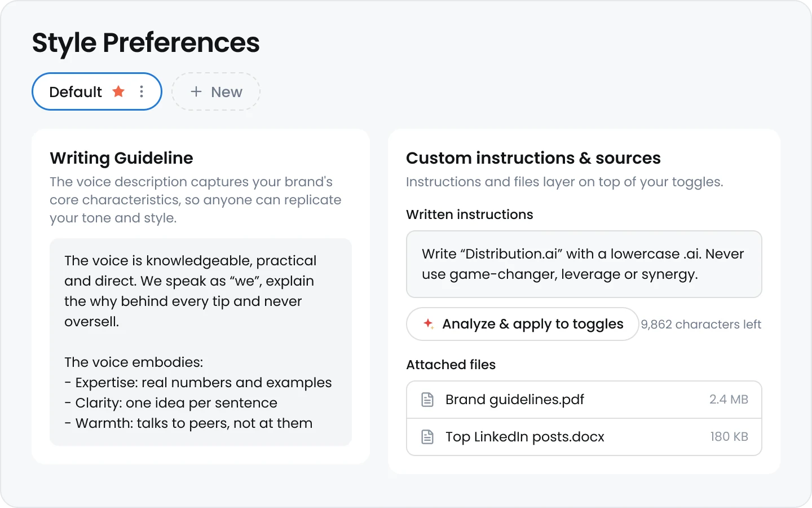Create a New style preference
Viewport: 812px width, 508px height.
coord(216,91)
